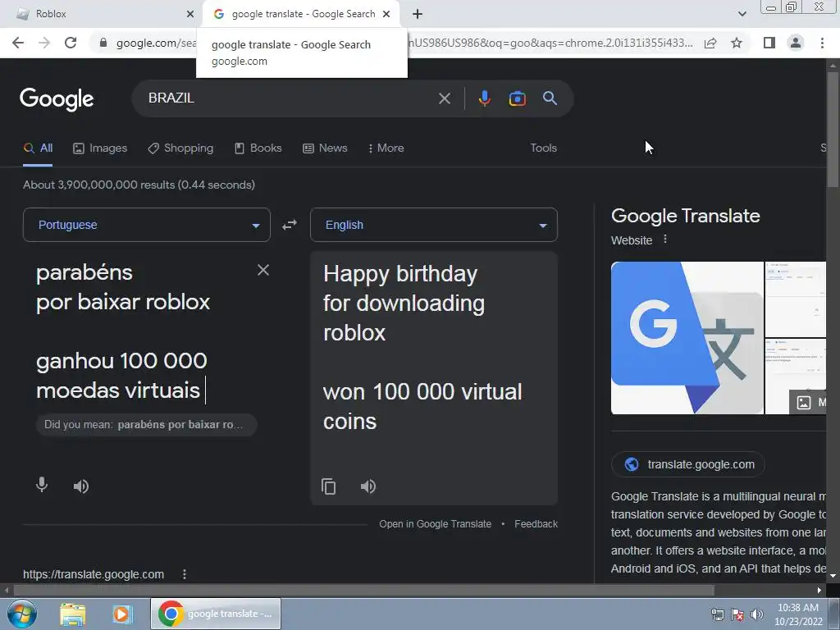Search by image with the camera icon
Screen dimensions: 840x630
[517, 98]
